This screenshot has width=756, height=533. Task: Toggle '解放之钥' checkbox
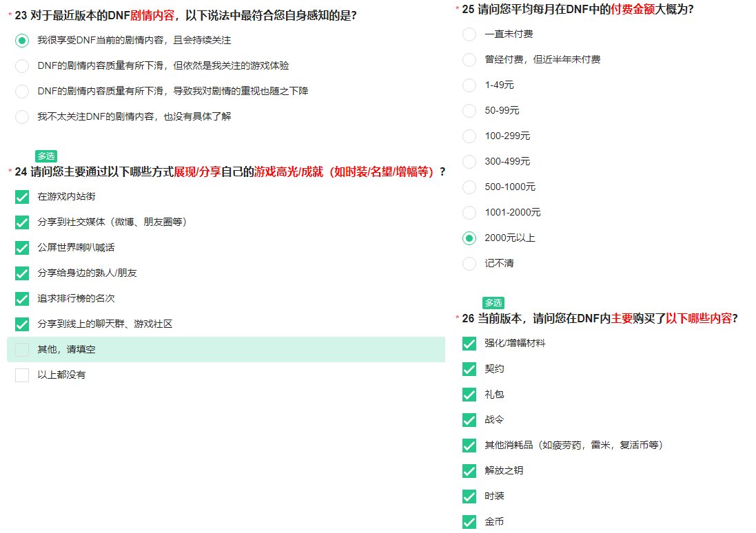pos(469,471)
